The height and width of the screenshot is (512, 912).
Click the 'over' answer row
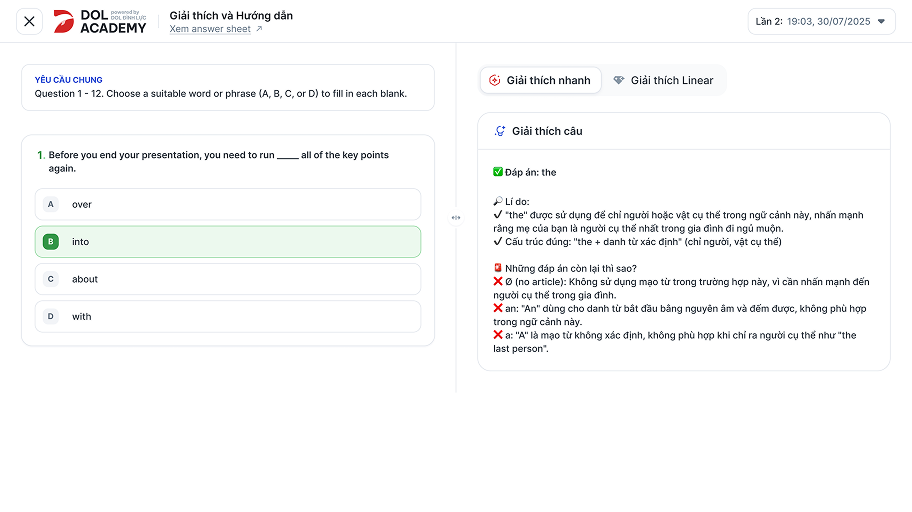[228, 204]
